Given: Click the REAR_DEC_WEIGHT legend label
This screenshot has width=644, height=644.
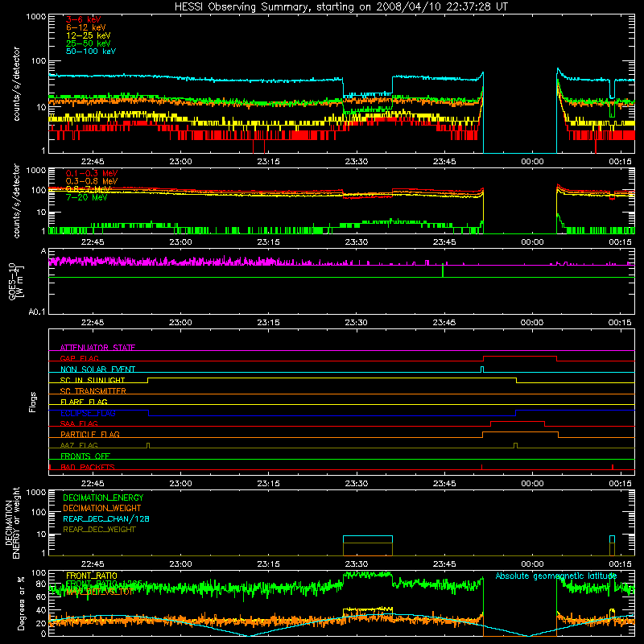Looking at the screenshot, I should (99, 530).
